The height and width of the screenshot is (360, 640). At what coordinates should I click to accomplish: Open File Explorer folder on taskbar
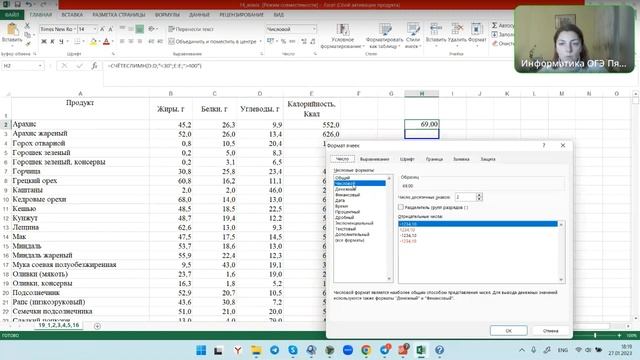(x=256, y=350)
